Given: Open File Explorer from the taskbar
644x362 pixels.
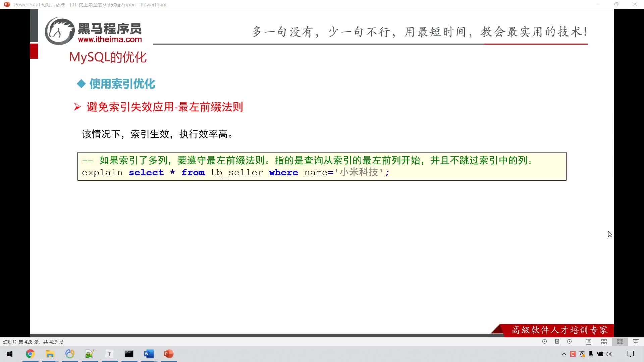Looking at the screenshot, I should pyautogui.click(x=50, y=354).
